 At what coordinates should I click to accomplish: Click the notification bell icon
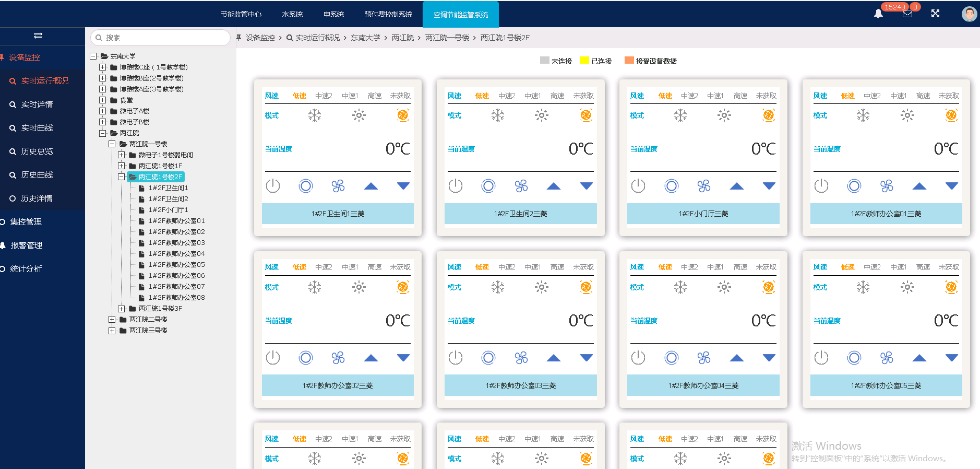point(878,14)
